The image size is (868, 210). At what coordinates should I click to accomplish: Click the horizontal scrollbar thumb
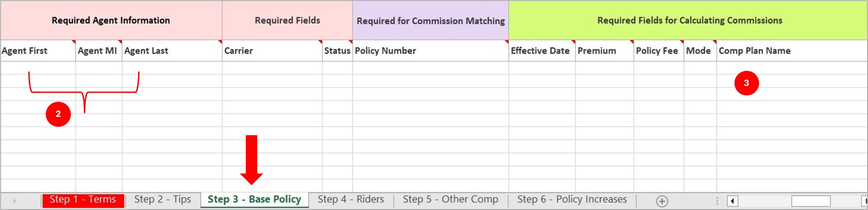coord(811,201)
